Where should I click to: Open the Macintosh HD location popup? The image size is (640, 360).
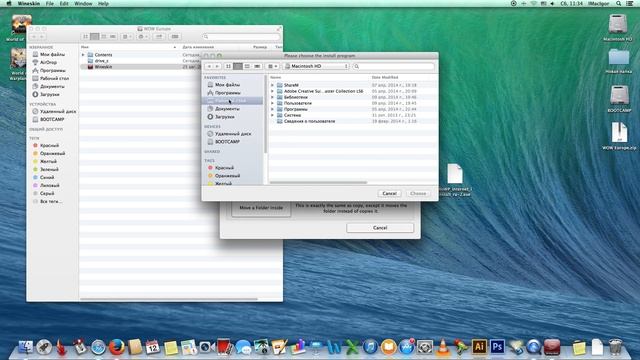click(x=316, y=66)
